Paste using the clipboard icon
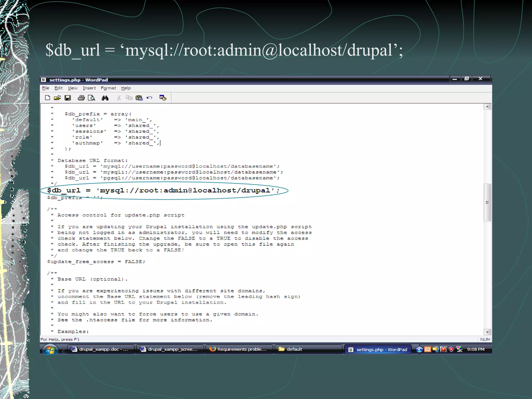This screenshot has width=532, height=399. click(139, 98)
